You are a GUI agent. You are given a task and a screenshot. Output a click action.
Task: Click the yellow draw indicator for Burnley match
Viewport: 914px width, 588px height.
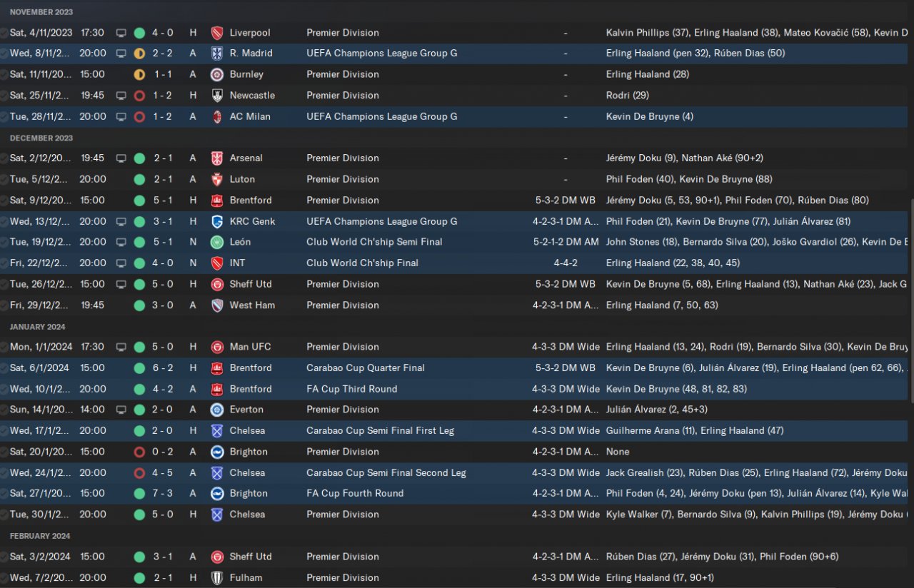(x=139, y=74)
